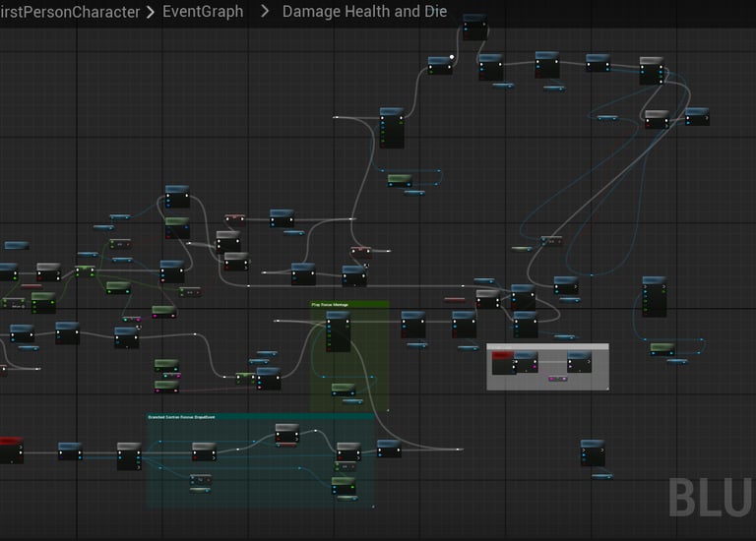Image resolution: width=756 pixels, height=541 pixels.
Task: Select the teal comment box title bar
Action: pos(260,417)
